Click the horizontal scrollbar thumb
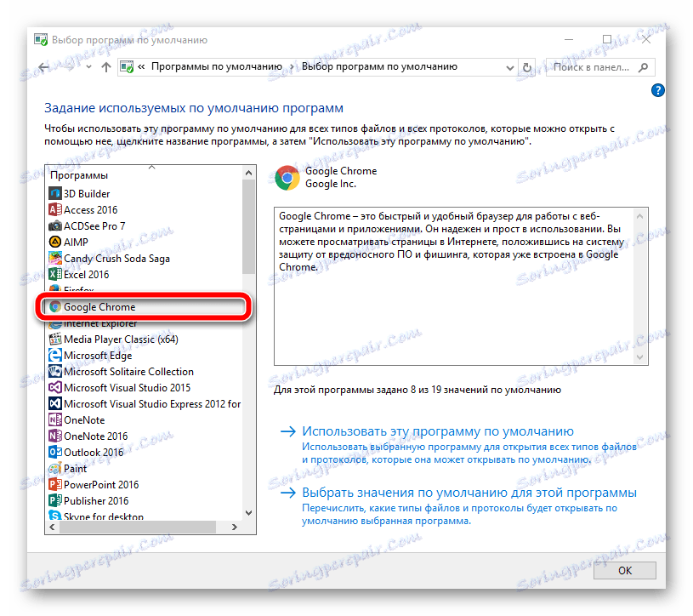This screenshot has height=616, width=693. pos(138,528)
